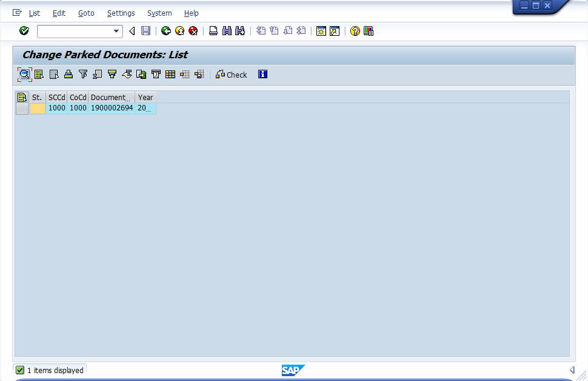Open the Settings menu
588x381 pixels.
[121, 13]
